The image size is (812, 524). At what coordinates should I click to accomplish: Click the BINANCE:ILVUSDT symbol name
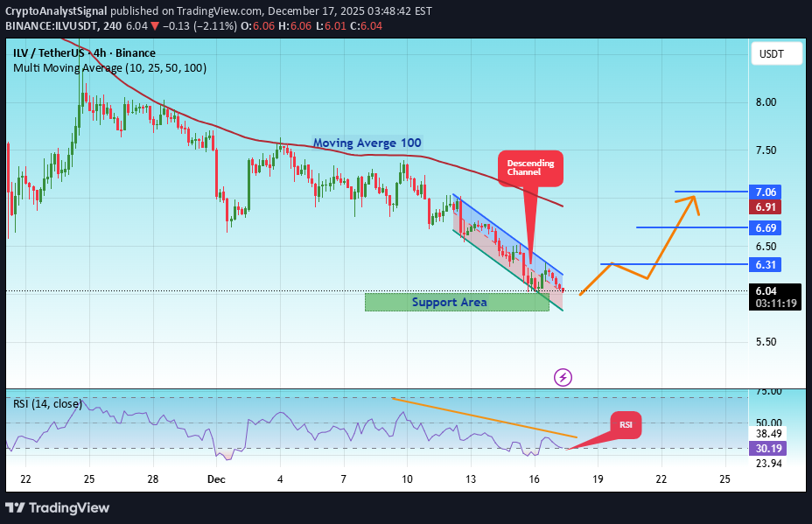pyautogui.click(x=52, y=26)
